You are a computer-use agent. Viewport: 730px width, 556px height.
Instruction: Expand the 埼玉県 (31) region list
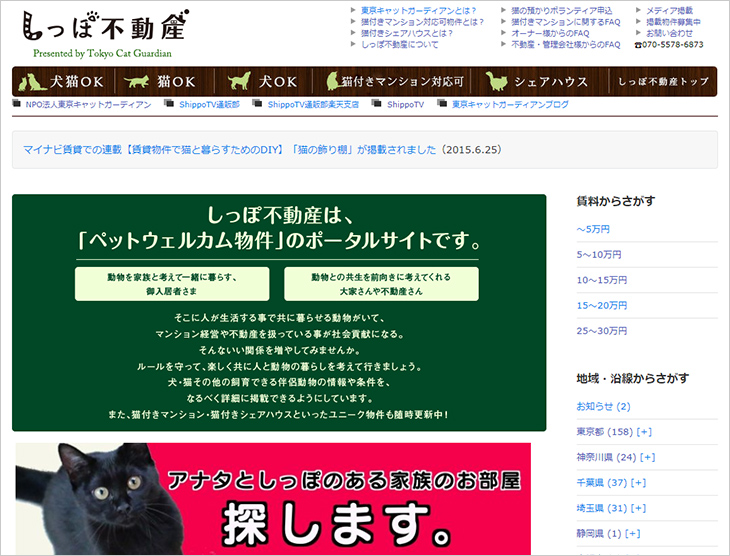point(637,507)
